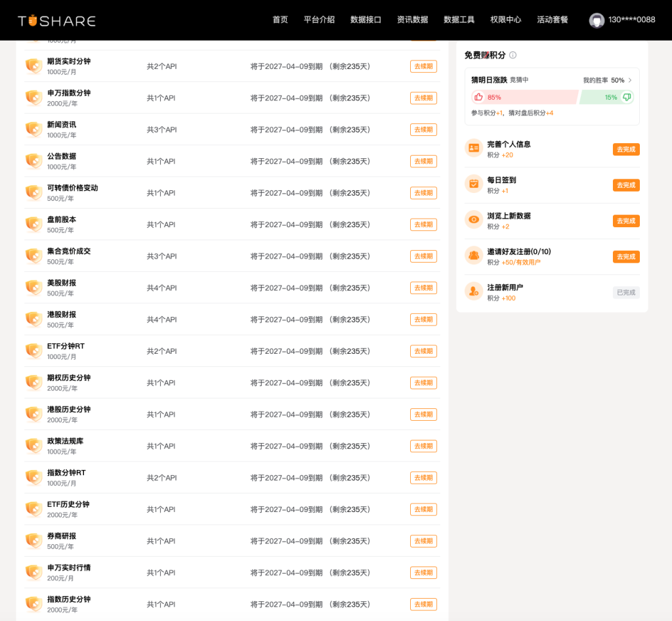This screenshot has width=672, height=621.
Task: Open the 活动套餐 menu item
Action: click(x=553, y=20)
